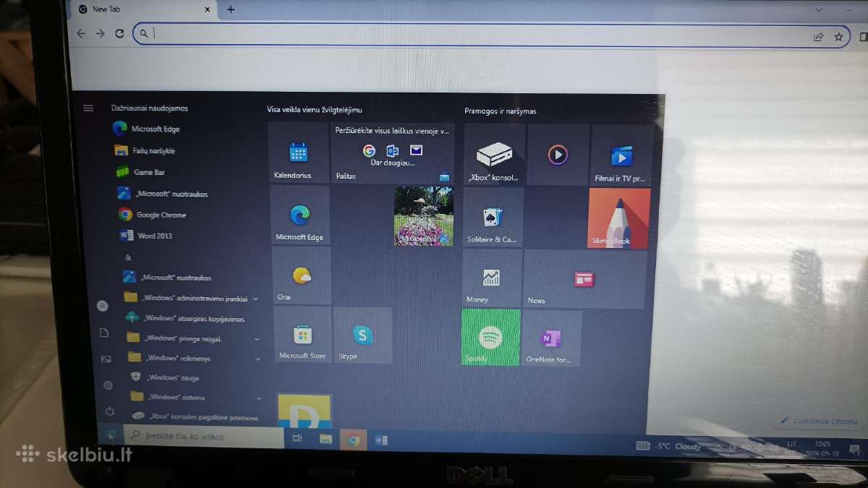Launch the Solitaire & Casual Games tile

point(493,217)
